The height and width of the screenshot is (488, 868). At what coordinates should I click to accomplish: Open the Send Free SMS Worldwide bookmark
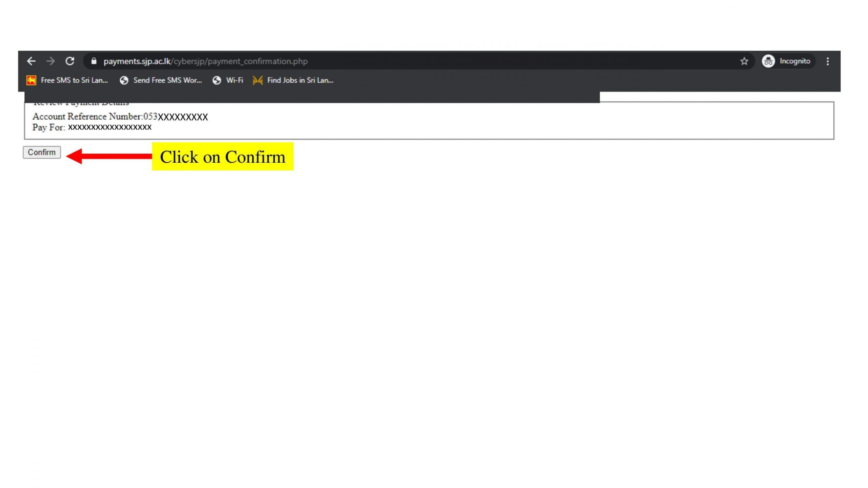(161, 80)
